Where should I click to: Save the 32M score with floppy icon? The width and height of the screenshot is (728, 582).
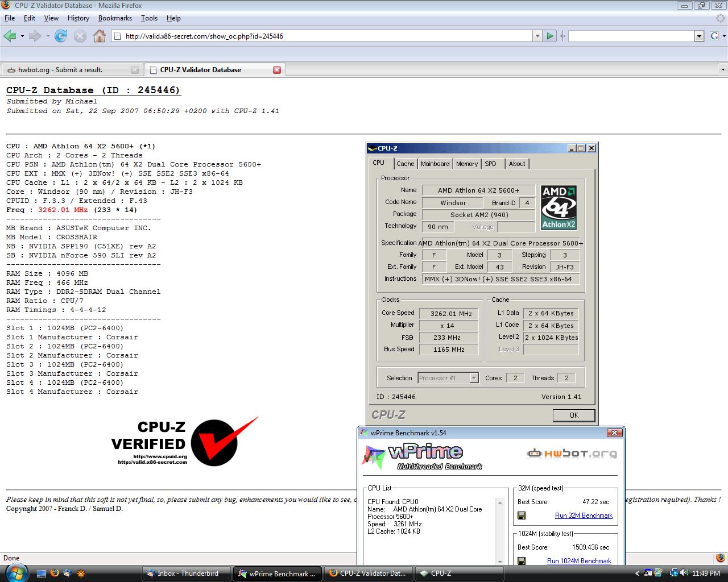click(522, 516)
